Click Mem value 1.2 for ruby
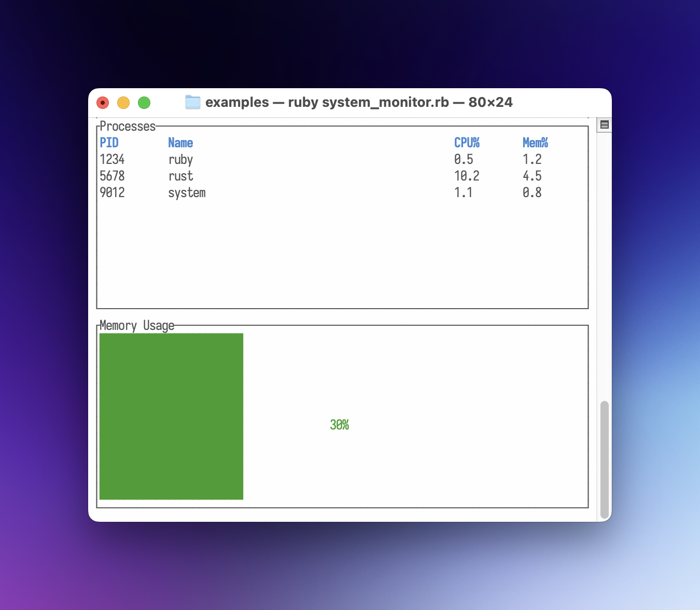This screenshot has height=610, width=700. (532, 159)
